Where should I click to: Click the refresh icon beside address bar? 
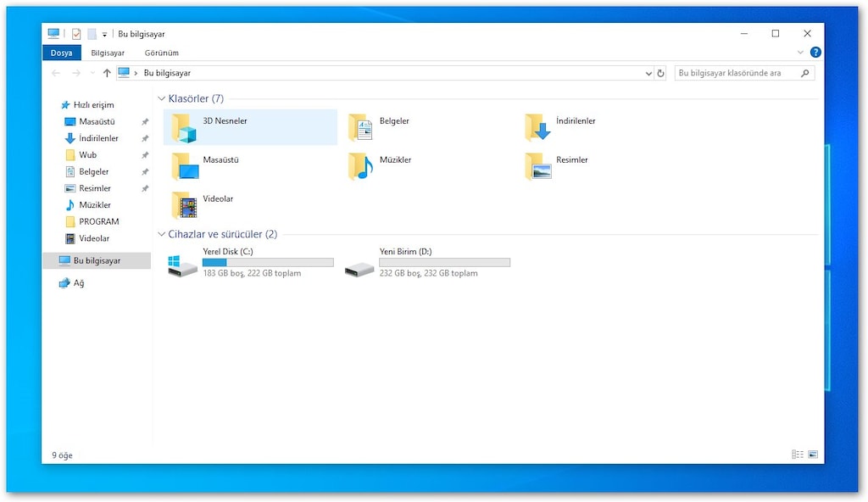[x=660, y=73]
